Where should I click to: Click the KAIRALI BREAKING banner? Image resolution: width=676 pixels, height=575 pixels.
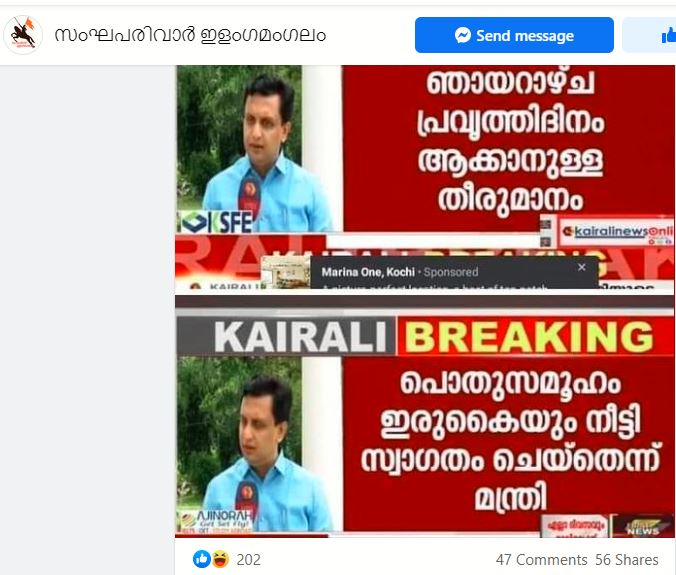coord(424,337)
